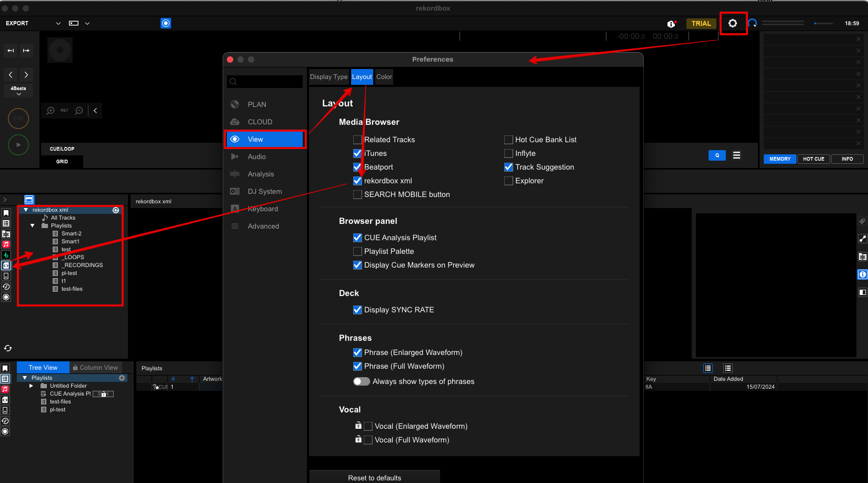Viewport: 868px width, 483px height.
Task: Show the INFO panel
Action: (847, 159)
